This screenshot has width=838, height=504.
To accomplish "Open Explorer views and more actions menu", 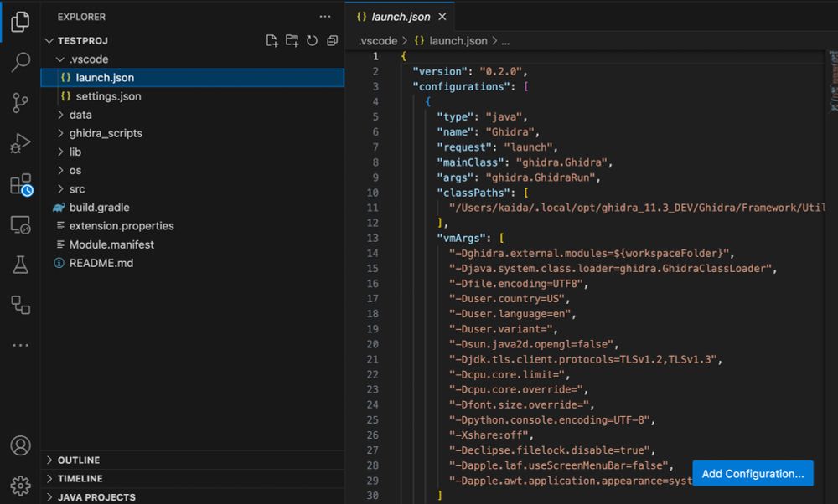I will coord(325,17).
